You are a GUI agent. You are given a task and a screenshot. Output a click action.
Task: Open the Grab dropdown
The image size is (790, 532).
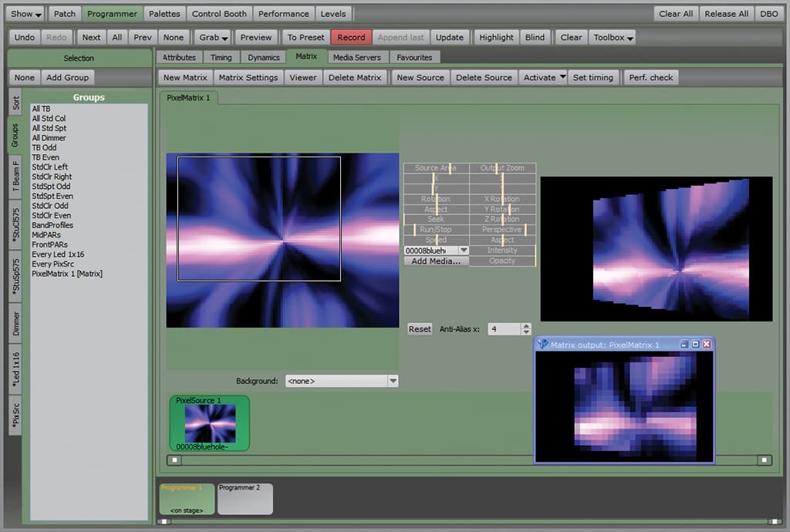point(213,37)
